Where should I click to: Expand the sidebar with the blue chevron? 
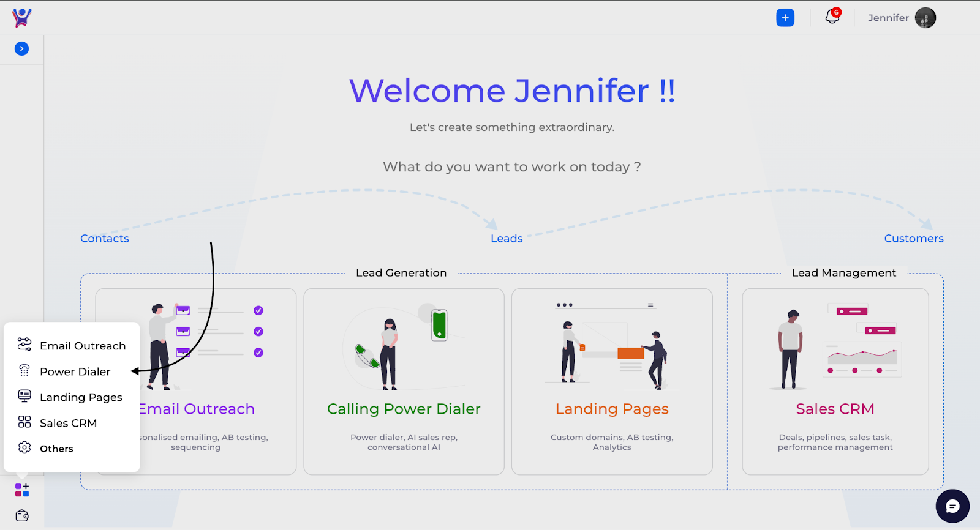(22, 48)
